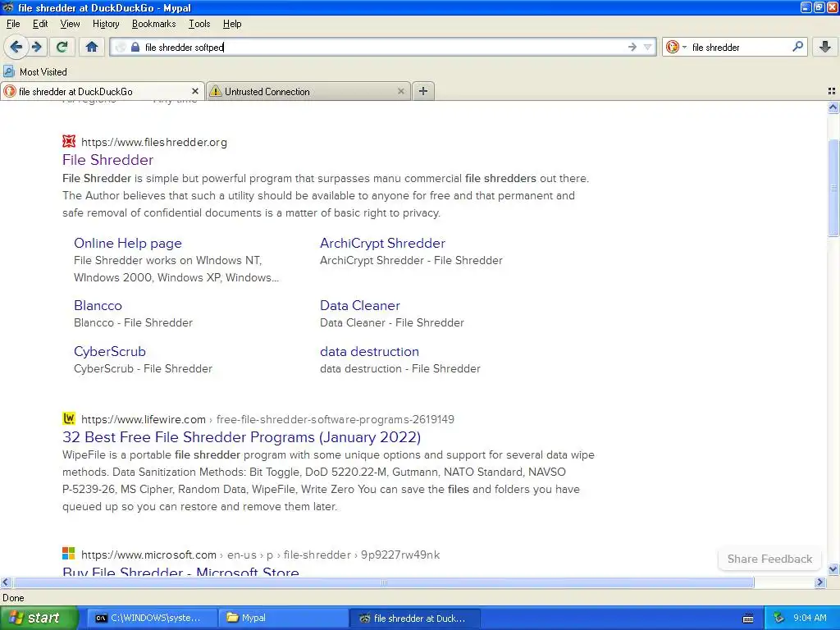Click the Mypal raccoon icon in title bar
840x630 pixels.
(8, 7)
